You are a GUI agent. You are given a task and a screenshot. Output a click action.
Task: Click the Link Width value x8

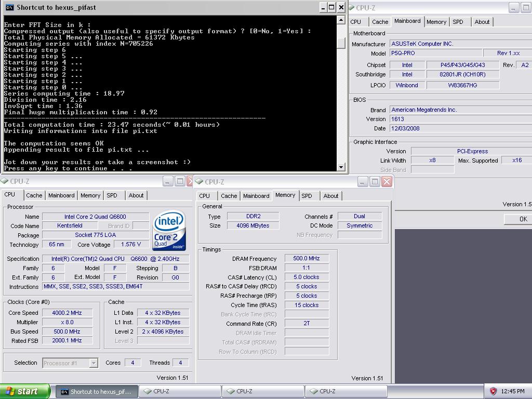point(433,160)
